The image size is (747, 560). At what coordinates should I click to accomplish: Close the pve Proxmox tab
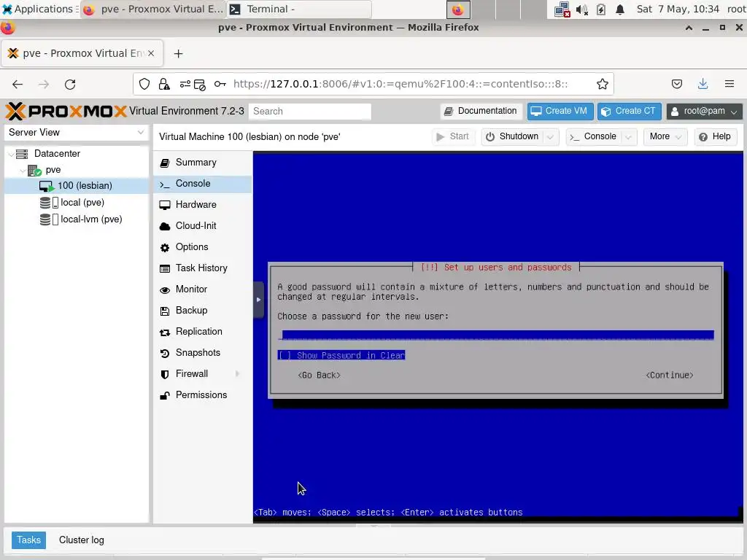click(x=151, y=53)
